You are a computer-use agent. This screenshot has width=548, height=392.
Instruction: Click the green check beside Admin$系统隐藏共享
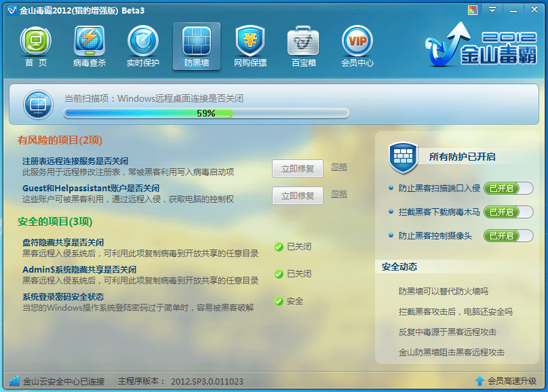[279, 274]
